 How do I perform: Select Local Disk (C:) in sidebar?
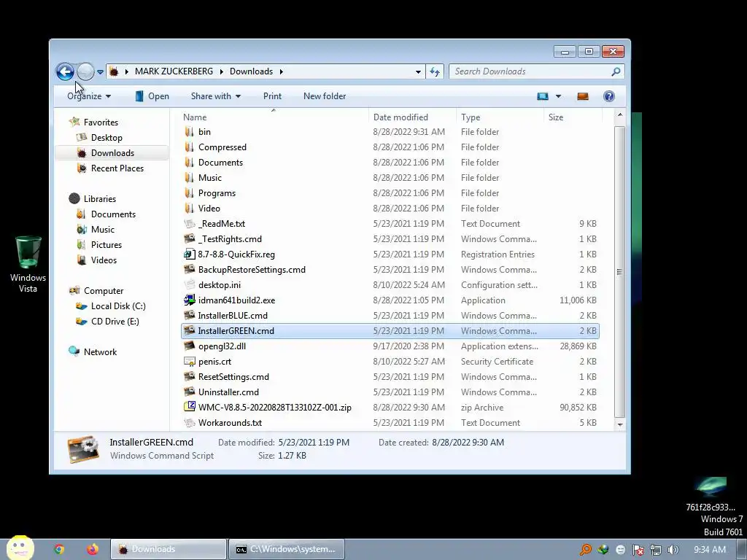tap(118, 306)
